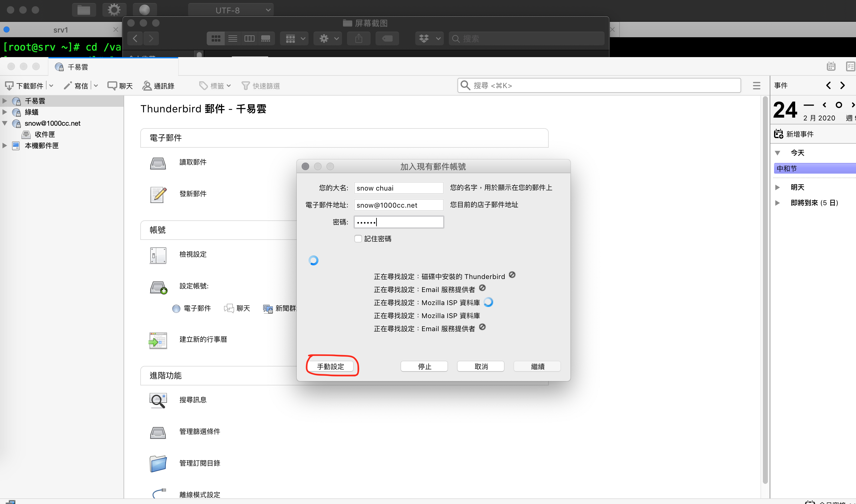Check the 記住密碼 checkbox
This screenshot has height=504, width=856.
[358, 239]
